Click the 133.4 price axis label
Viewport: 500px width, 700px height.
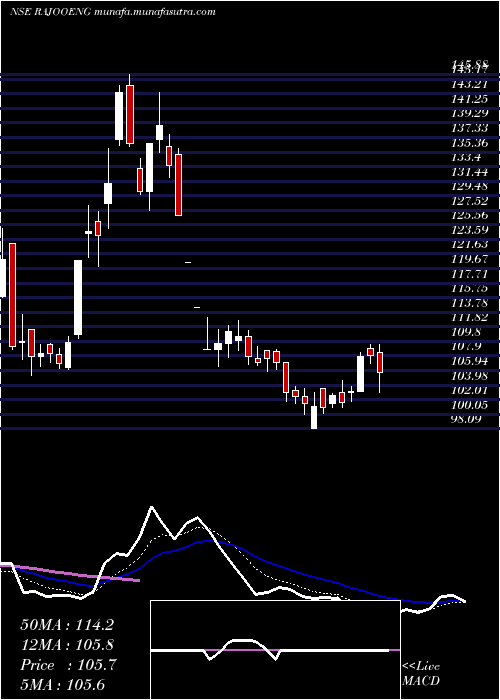pos(466,157)
